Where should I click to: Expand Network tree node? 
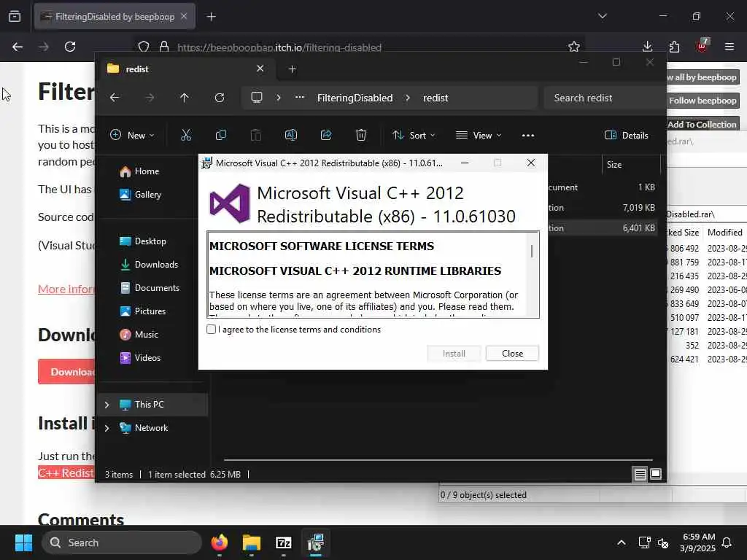[x=107, y=428]
